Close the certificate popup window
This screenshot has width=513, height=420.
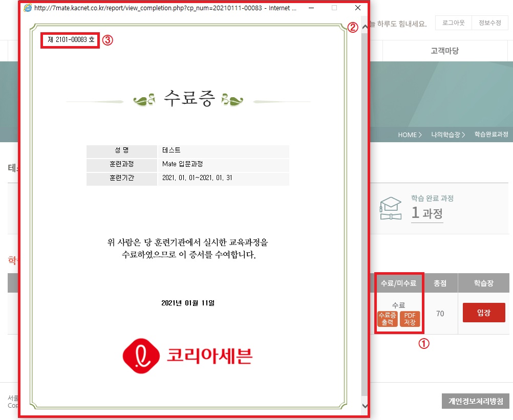tap(357, 8)
